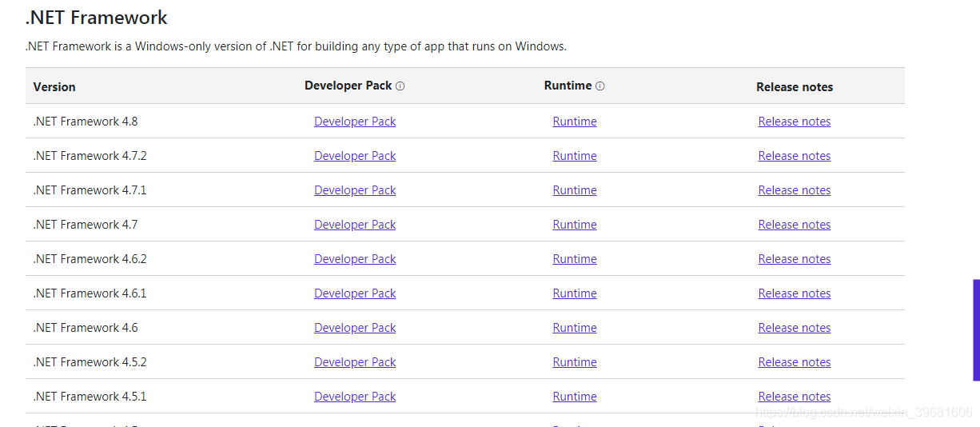This screenshot has height=427, width=980.
Task: View Release notes for .NET Framework 4.6
Action: (795, 328)
